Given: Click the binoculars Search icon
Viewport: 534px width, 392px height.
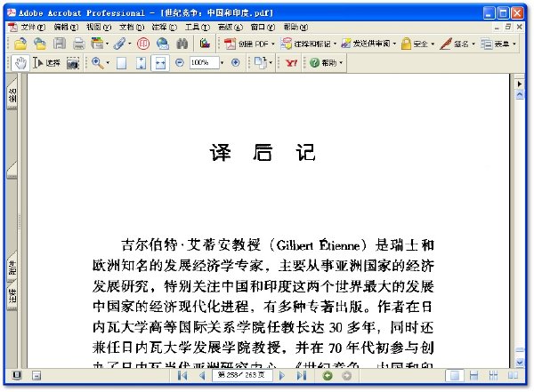Looking at the screenshot, I should click(x=182, y=44).
